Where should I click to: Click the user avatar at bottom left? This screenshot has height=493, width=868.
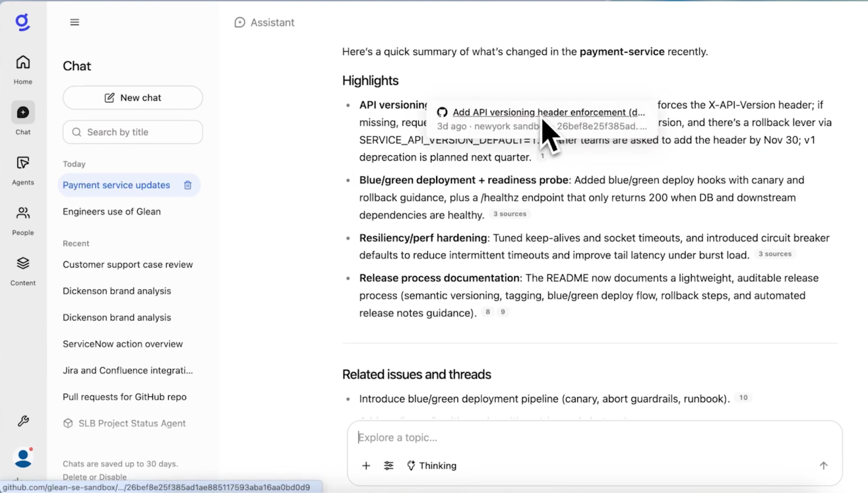[22, 458]
